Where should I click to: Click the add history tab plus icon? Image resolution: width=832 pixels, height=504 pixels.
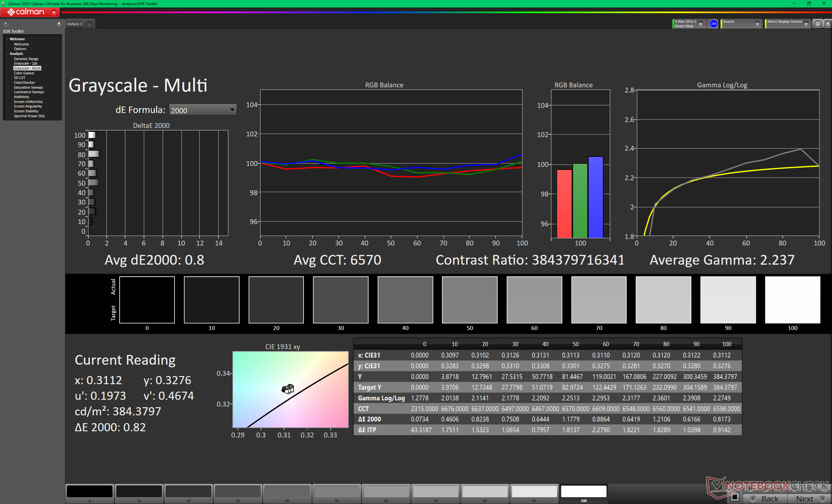(89, 24)
